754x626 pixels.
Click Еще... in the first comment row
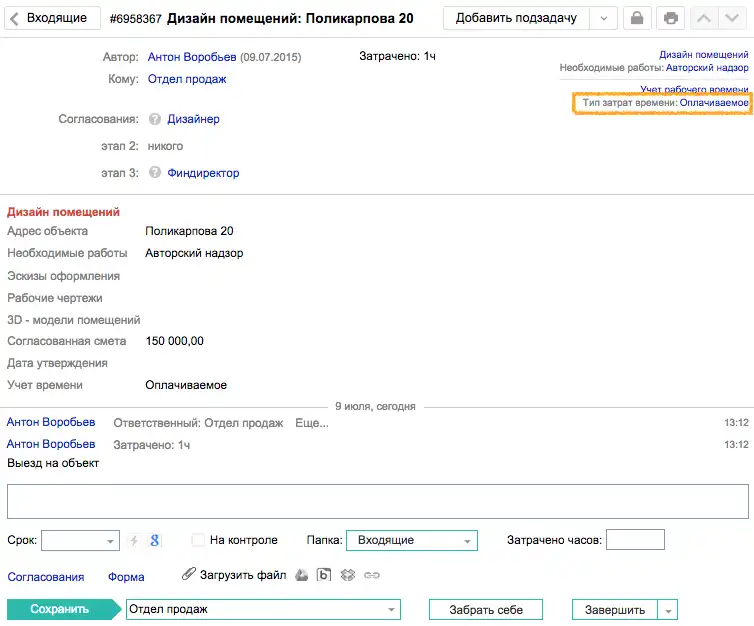tap(312, 423)
